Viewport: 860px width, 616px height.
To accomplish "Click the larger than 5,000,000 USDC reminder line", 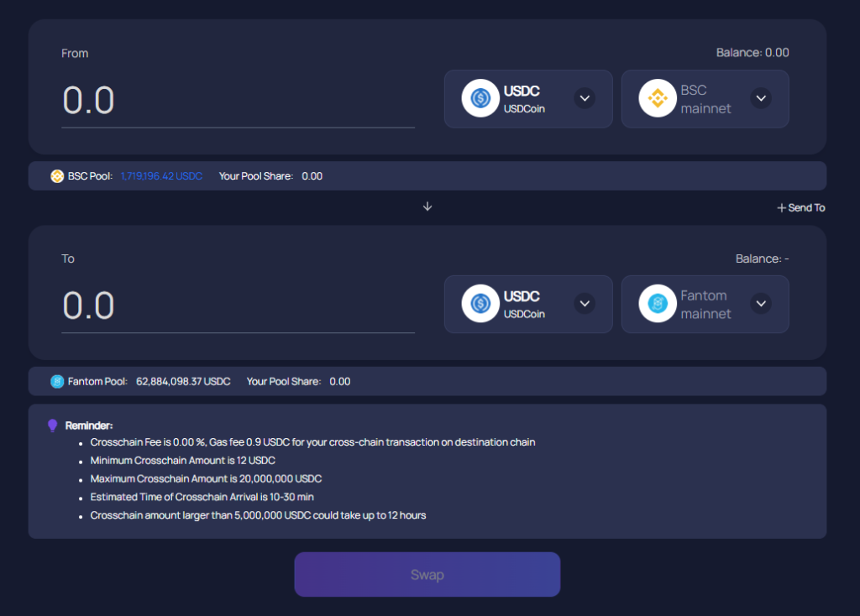I will pyautogui.click(x=258, y=515).
